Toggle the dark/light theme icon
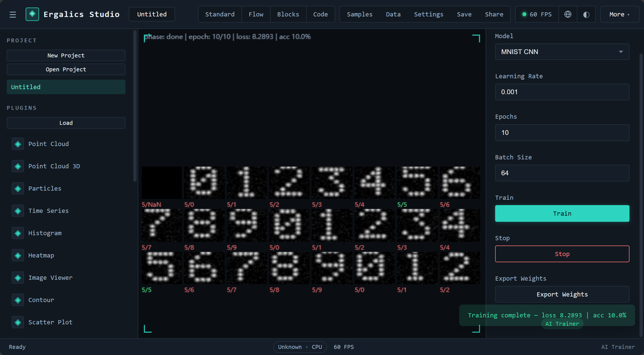Image resolution: width=644 pixels, height=355 pixels. point(586,14)
